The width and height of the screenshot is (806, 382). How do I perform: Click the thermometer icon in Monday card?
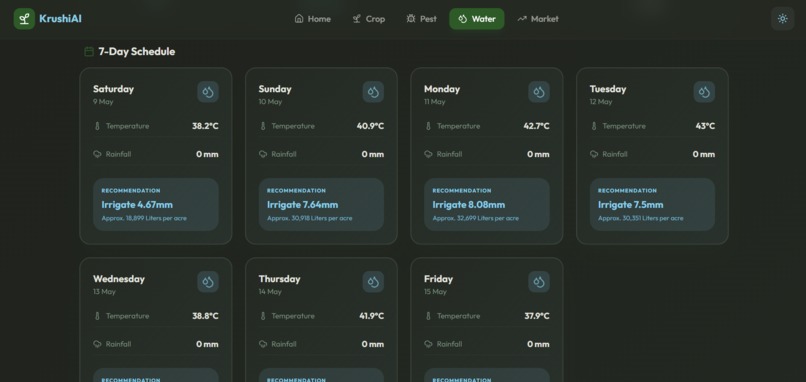coord(428,126)
